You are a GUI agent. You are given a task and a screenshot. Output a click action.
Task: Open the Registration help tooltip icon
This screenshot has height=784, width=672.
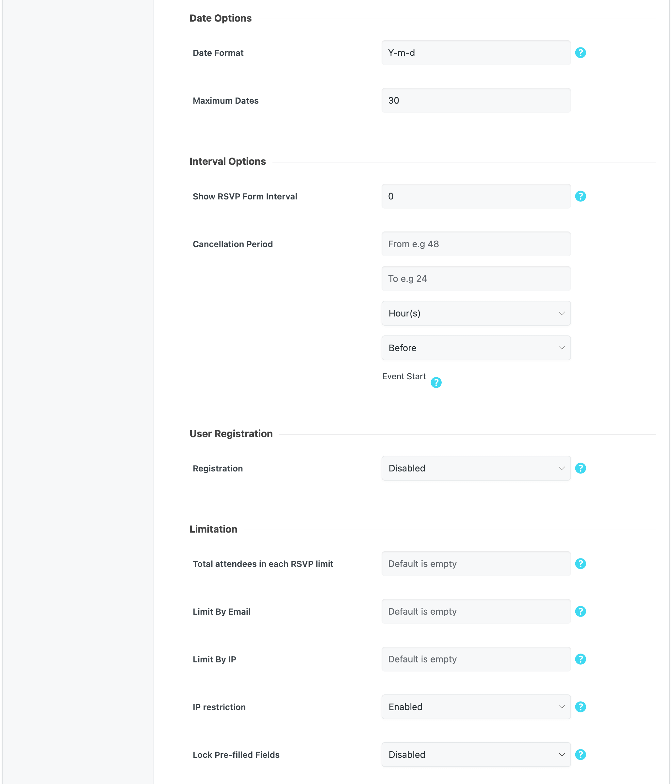[x=580, y=468]
